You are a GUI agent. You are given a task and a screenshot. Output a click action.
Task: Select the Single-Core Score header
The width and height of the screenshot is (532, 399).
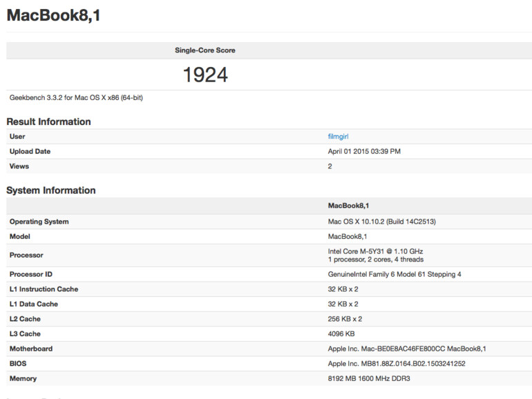click(205, 50)
